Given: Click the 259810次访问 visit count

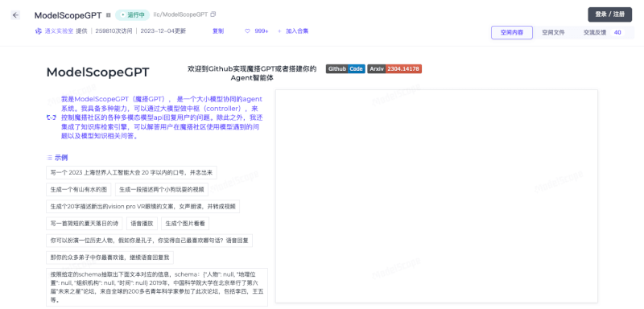Looking at the screenshot, I should (x=114, y=31).
